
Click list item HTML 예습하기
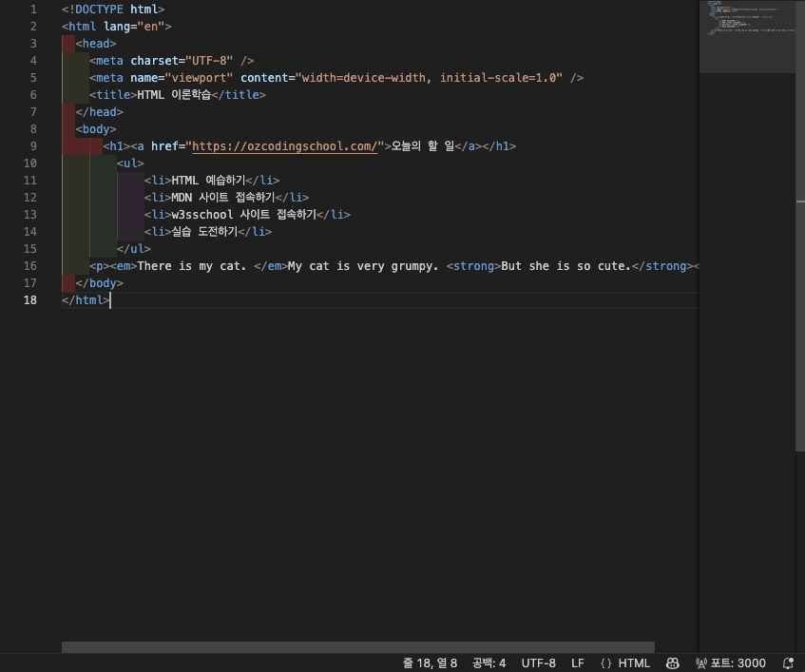tap(208, 181)
